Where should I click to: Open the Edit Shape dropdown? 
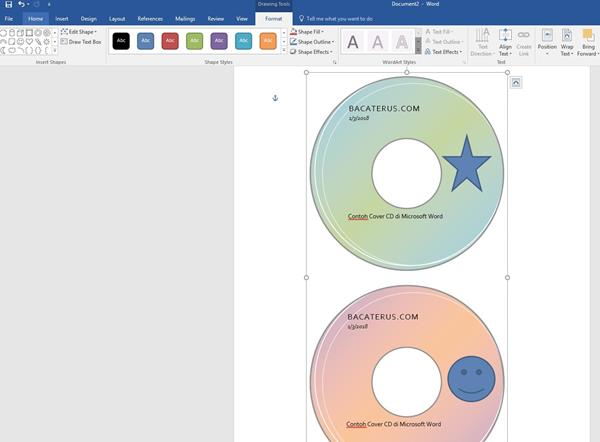coord(79,32)
